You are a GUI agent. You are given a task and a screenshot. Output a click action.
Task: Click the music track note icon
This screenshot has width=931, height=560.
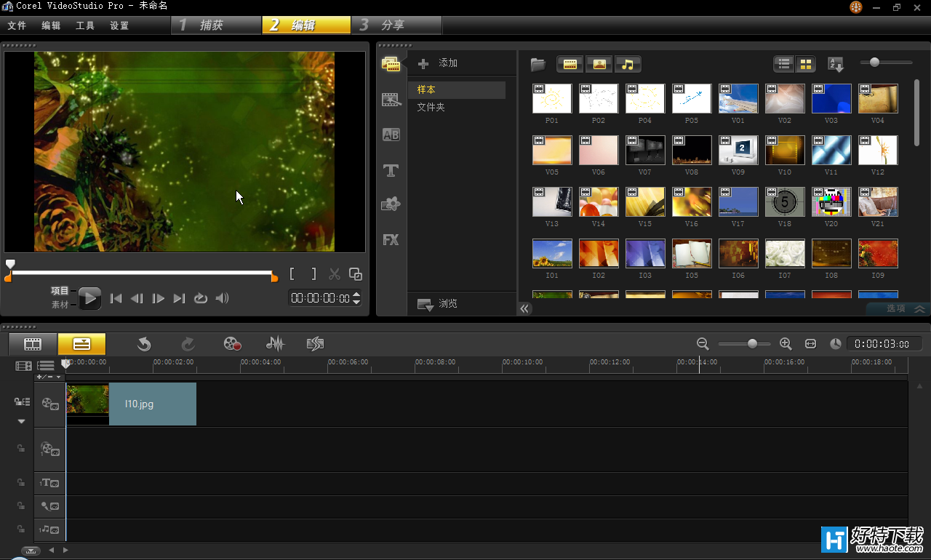[x=50, y=529]
